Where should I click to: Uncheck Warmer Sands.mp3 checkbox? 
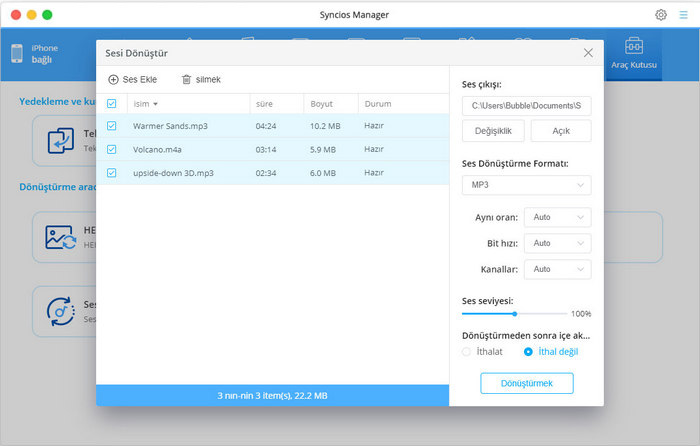pos(112,126)
